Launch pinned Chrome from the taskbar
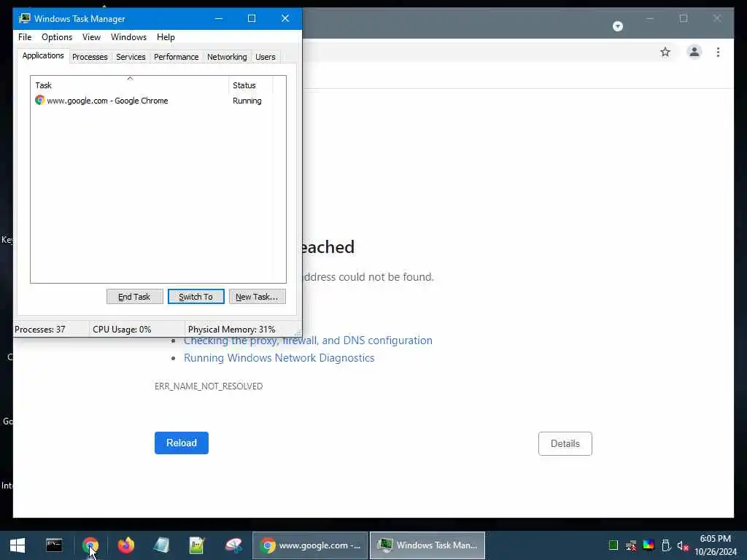This screenshot has width=747, height=560. (x=90, y=545)
